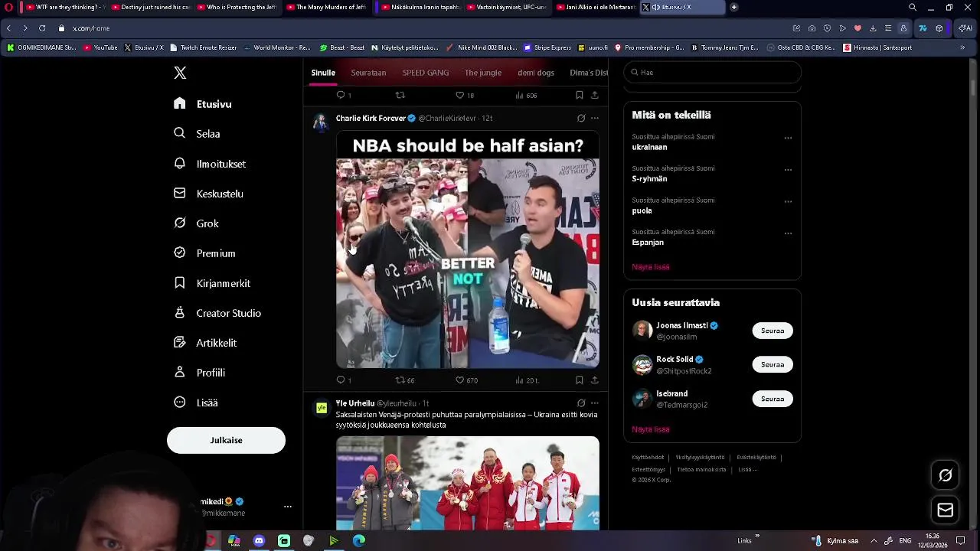Click the Julkaise post button

pos(226,440)
